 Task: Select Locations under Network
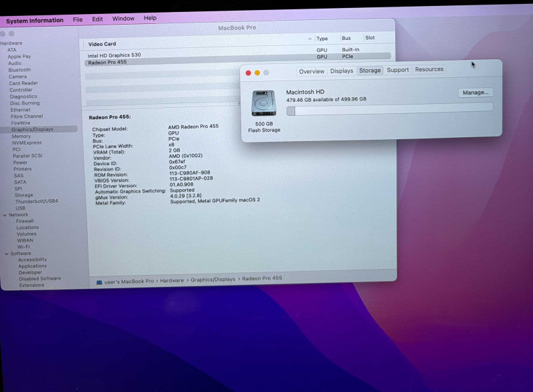coord(27,228)
